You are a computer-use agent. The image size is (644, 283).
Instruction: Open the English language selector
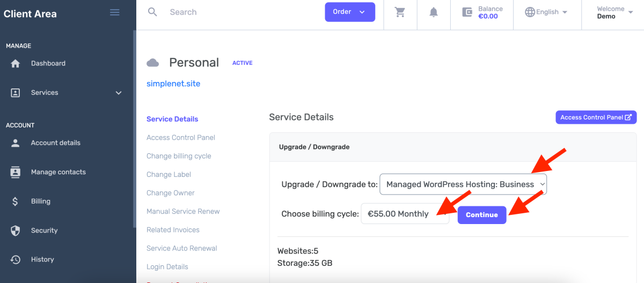tap(546, 12)
